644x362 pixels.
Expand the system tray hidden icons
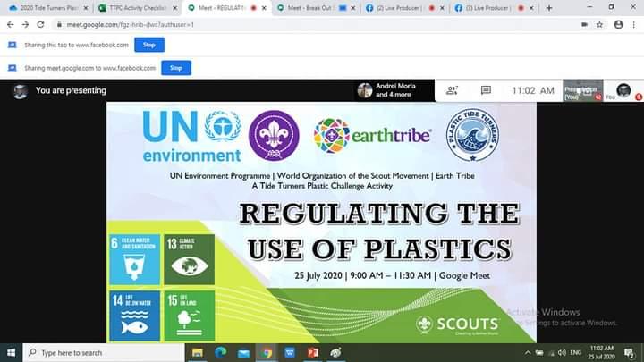pos(528,352)
